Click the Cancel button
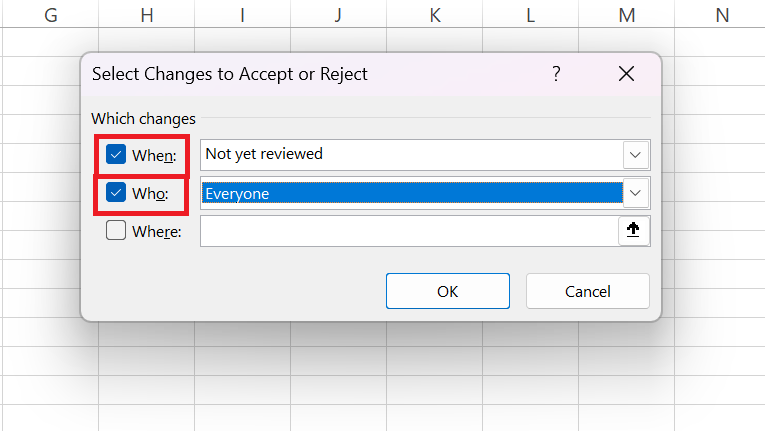 pos(587,291)
